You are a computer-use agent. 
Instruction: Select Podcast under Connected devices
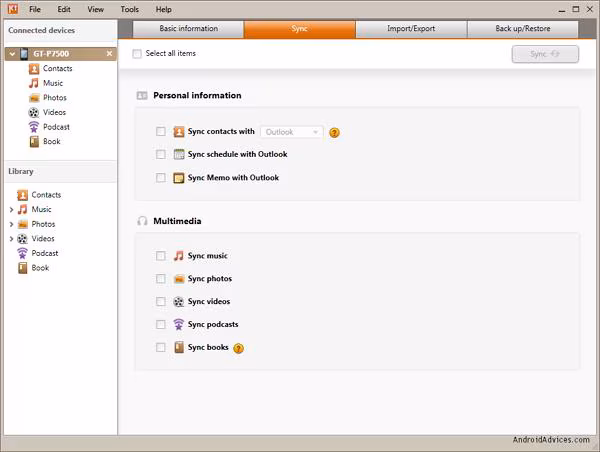pyautogui.click(x=56, y=127)
